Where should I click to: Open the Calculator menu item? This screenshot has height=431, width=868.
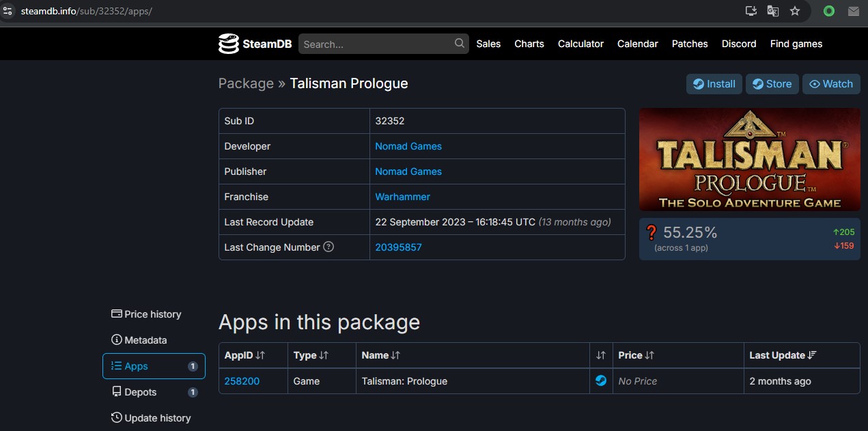click(x=580, y=44)
